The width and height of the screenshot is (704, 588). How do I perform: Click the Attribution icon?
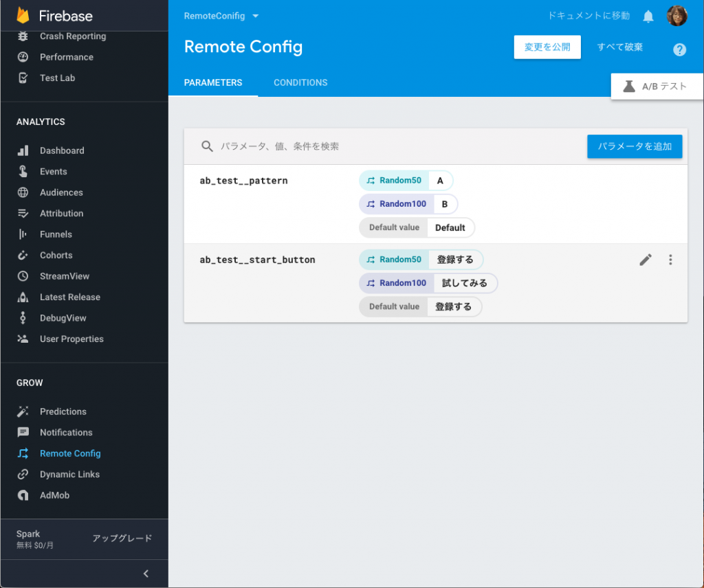click(x=23, y=214)
